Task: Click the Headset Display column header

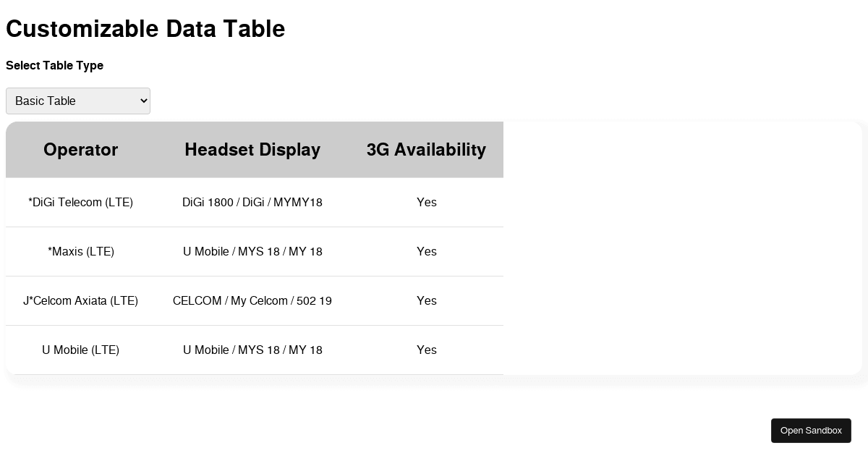Action: click(252, 150)
